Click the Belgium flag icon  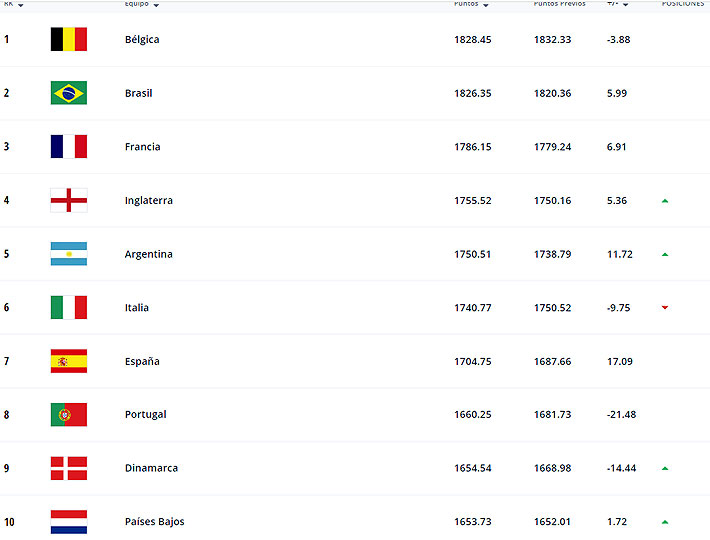coord(68,39)
